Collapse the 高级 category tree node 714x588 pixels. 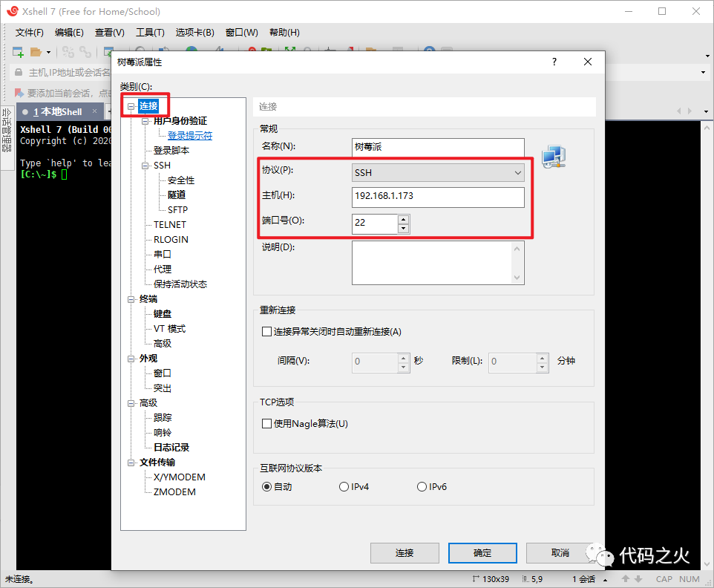(131, 404)
